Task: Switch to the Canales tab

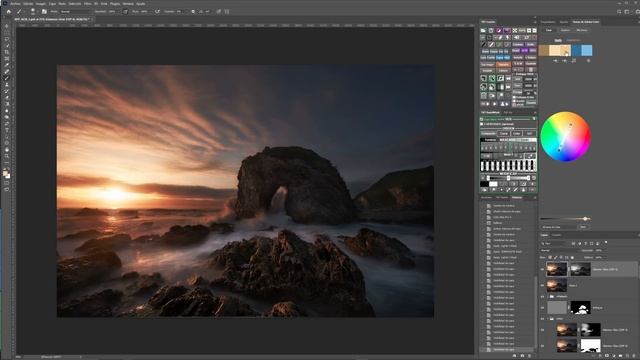Action: (x=556, y=235)
